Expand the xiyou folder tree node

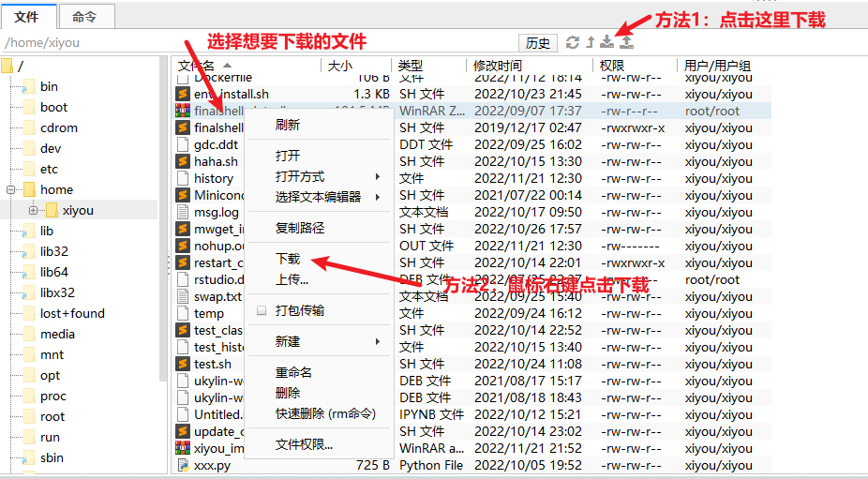pyautogui.click(x=33, y=210)
